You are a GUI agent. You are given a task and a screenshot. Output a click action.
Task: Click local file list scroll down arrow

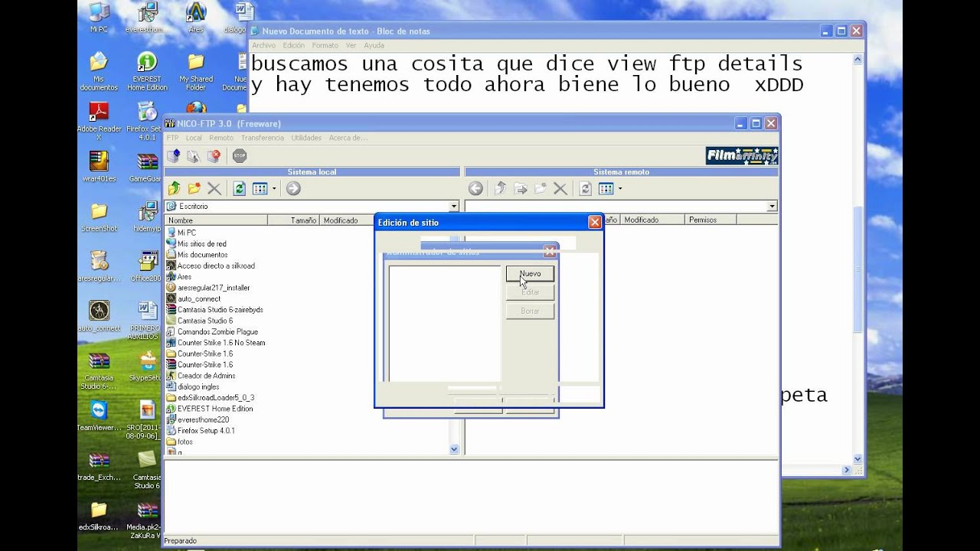click(454, 450)
